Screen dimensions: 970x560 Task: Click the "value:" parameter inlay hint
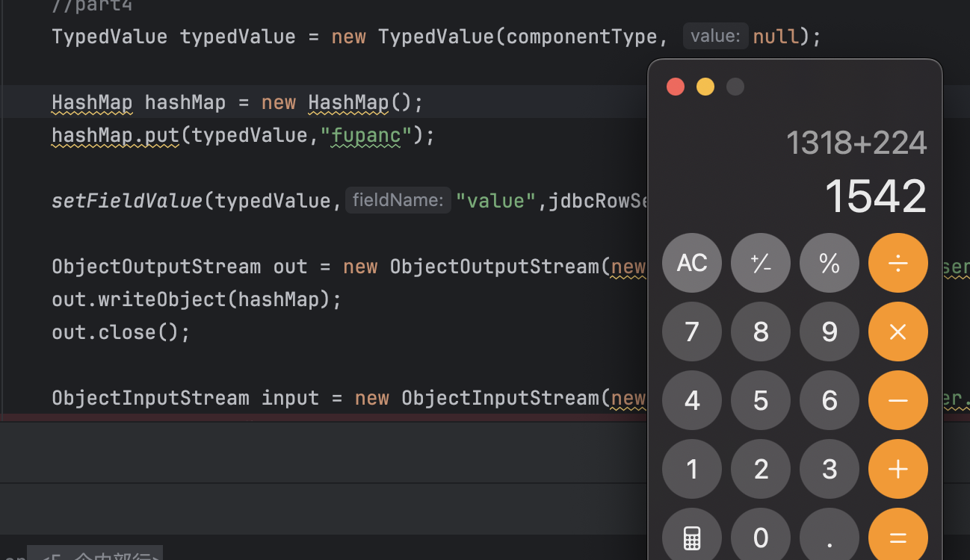715,36
